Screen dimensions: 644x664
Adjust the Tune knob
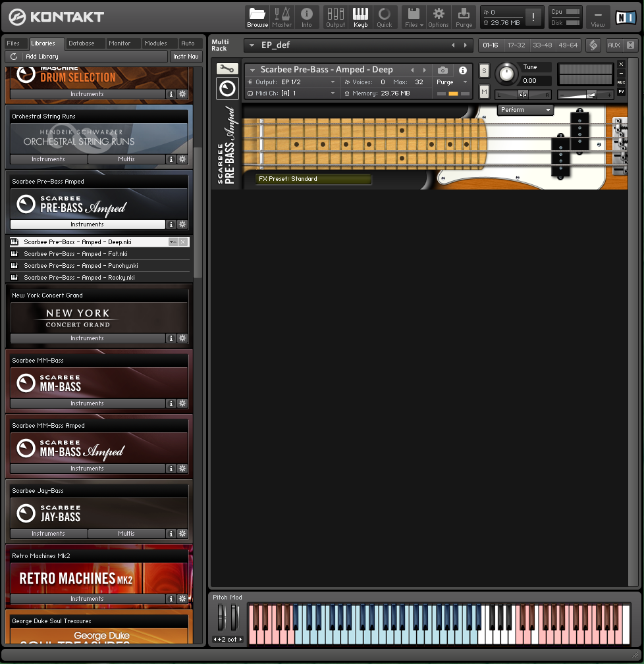pyautogui.click(x=506, y=74)
